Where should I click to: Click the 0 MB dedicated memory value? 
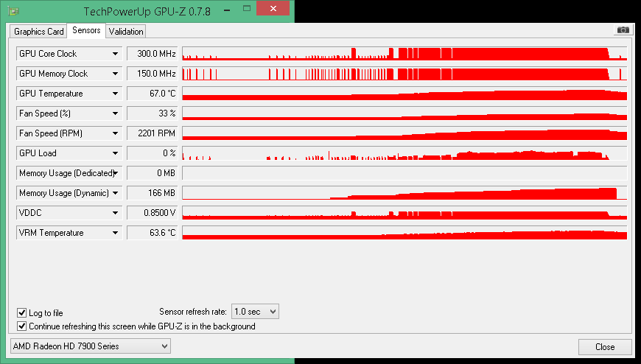click(x=153, y=173)
